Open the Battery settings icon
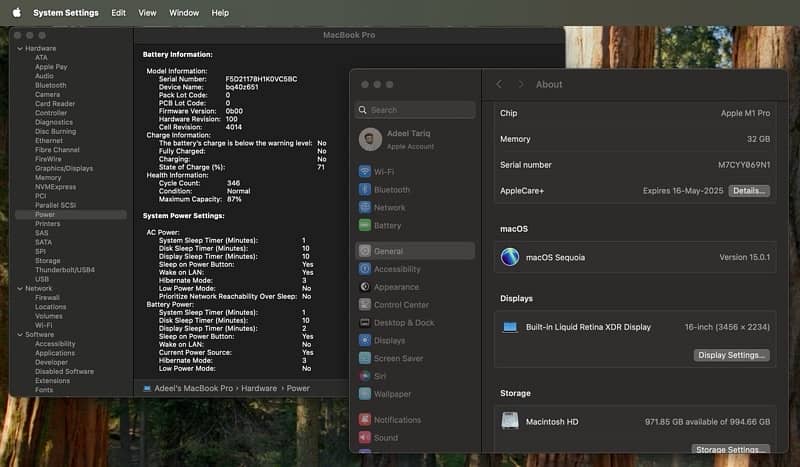 365,226
